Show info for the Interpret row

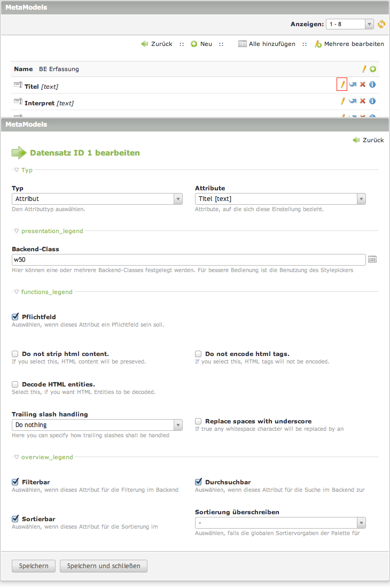click(372, 101)
